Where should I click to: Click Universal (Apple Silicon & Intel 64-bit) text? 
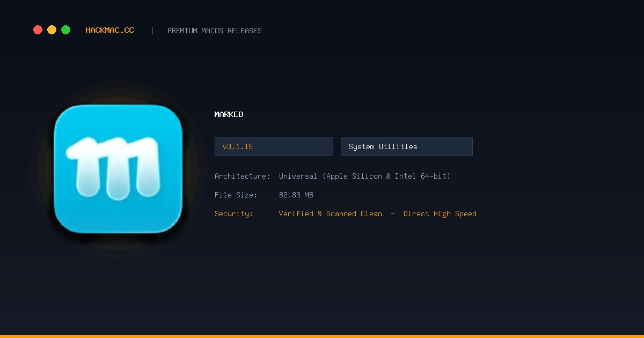pyautogui.click(x=364, y=176)
